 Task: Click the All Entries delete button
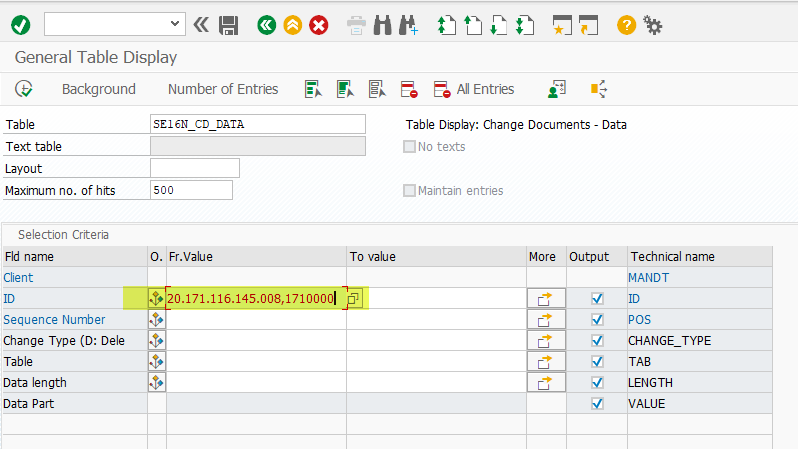tap(474, 89)
